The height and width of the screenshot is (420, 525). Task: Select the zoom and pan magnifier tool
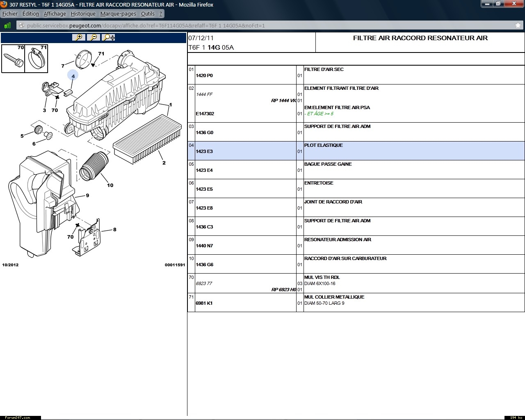pyautogui.click(x=109, y=37)
